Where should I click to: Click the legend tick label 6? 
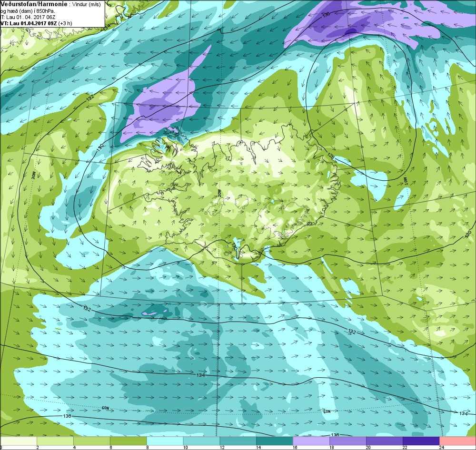coord(110,447)
